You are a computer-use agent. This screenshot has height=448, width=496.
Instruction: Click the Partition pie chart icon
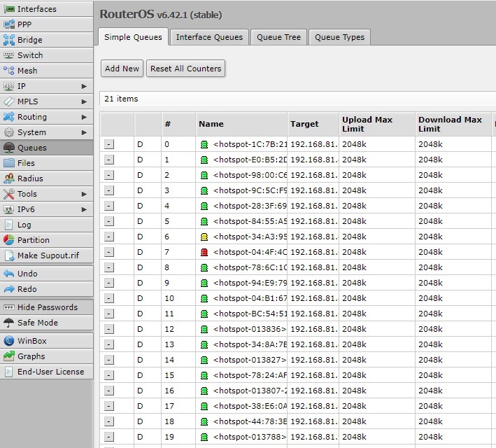click(9, 240)
